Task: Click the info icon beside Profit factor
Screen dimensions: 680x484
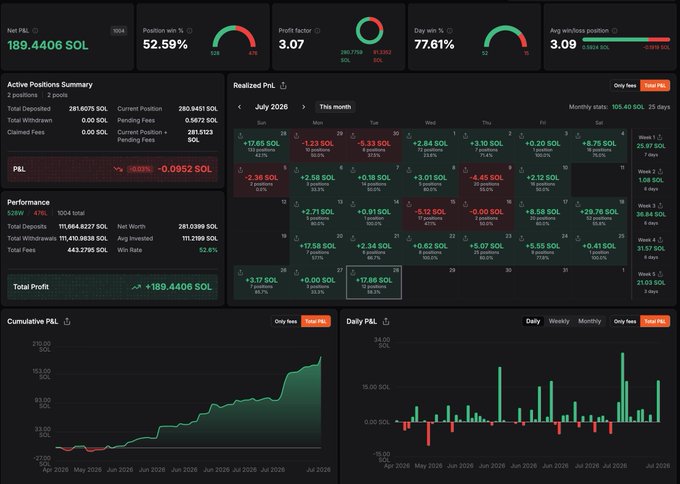Action: (317, 31)
